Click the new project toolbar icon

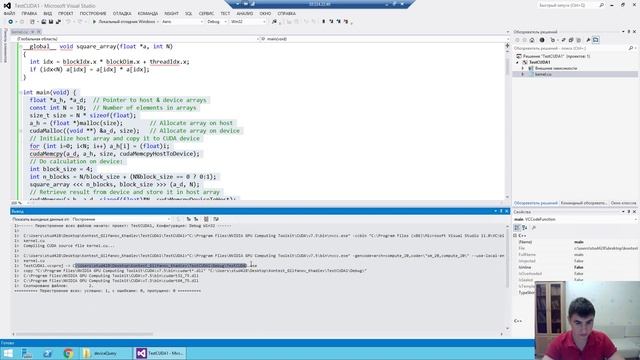coord(32,22)
